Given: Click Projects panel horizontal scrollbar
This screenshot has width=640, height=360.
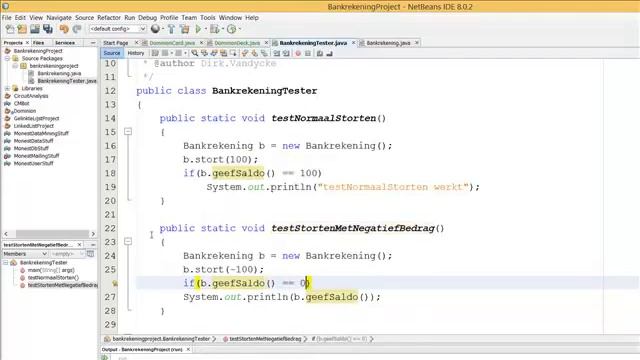Looking at the screenshot, I should click(52, 233).
